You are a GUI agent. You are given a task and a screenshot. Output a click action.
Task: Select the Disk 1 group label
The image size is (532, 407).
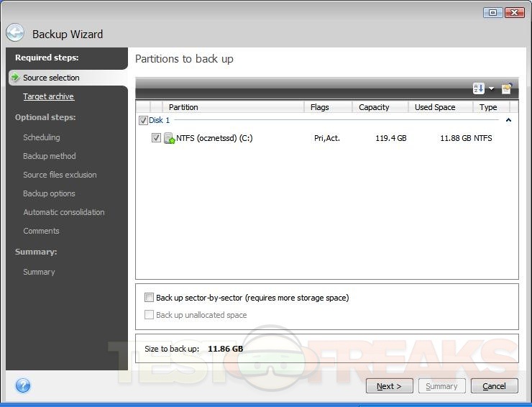[159, 120]
